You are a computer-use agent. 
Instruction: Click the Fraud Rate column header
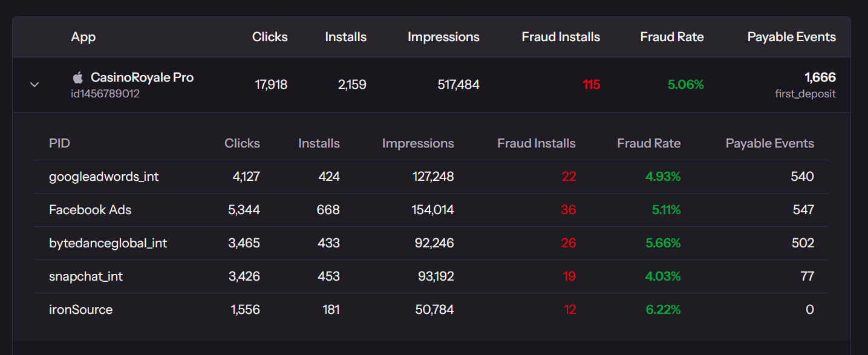(671, 37)
